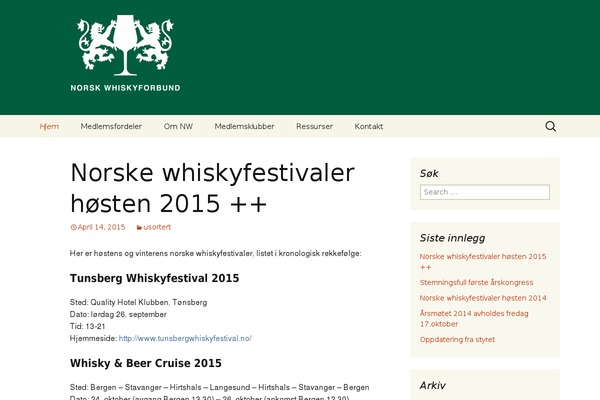600x400 pixels.
Task: Go to the Hjem menu item
Action: coord(49,126)
